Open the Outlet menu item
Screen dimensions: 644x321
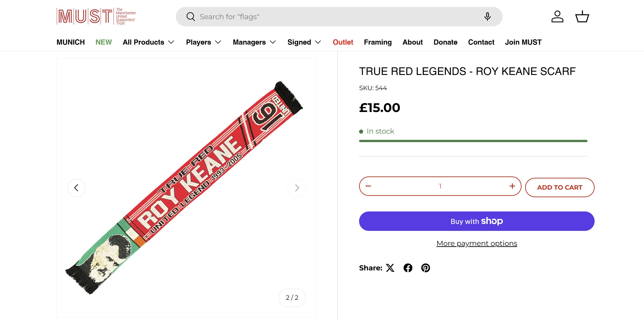(343, 42)
